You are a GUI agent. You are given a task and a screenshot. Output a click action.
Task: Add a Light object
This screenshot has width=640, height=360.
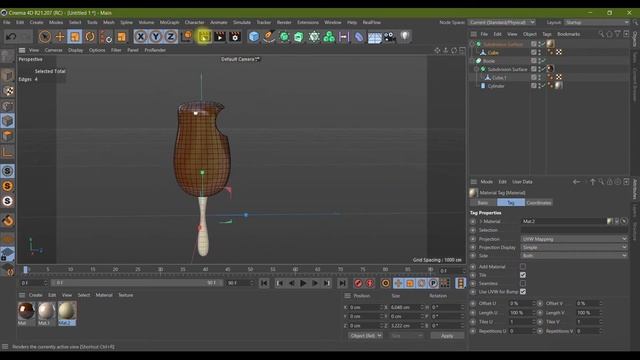(404, 37)
